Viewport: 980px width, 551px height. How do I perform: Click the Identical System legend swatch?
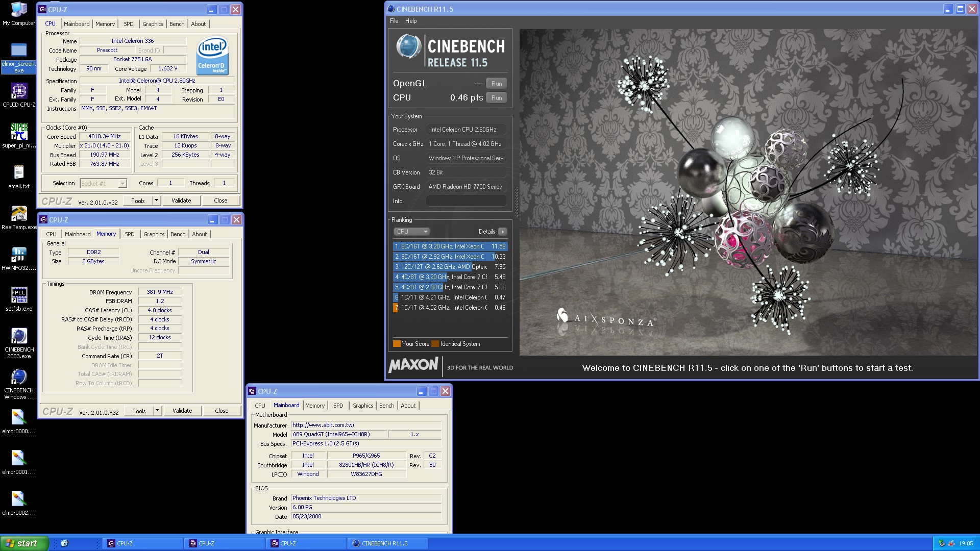[435, 344]
